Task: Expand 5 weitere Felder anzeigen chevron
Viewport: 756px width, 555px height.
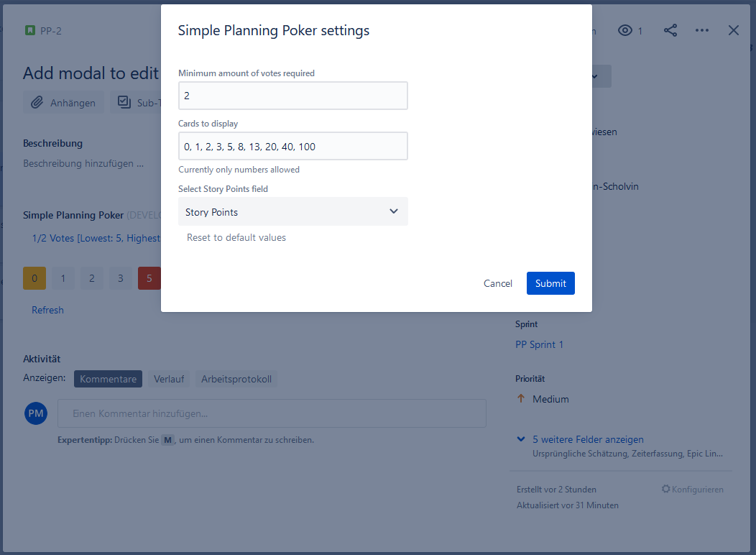Action: coord(521,439)
